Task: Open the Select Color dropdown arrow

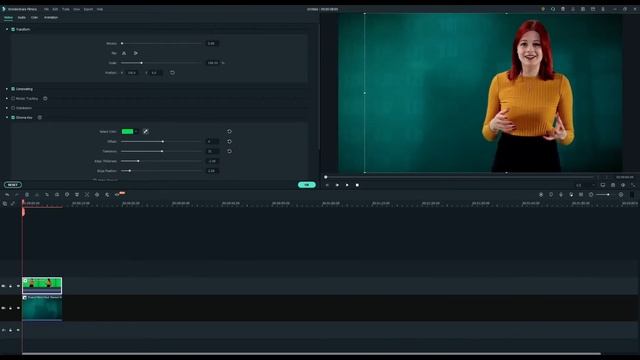Action: 136,131
